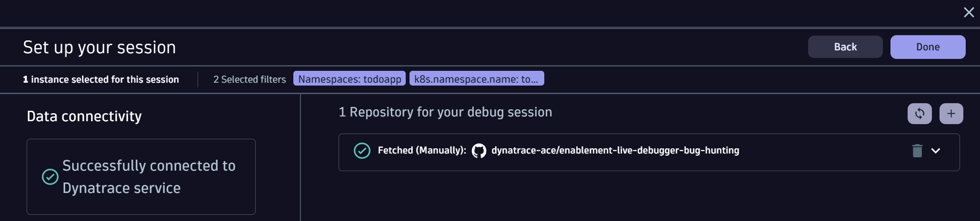980x221 pixels.
Task: Click the Fetched (Manually) status label
Action: [422, 151]
